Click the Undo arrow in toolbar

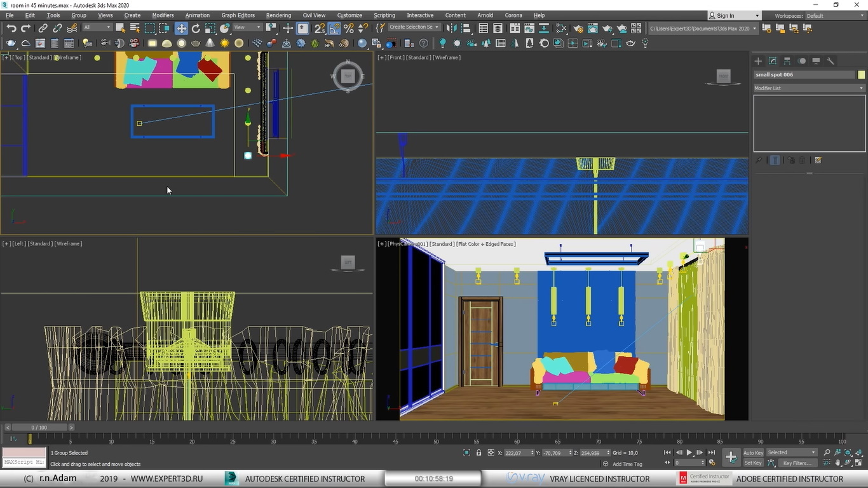(x=11, y=28)
